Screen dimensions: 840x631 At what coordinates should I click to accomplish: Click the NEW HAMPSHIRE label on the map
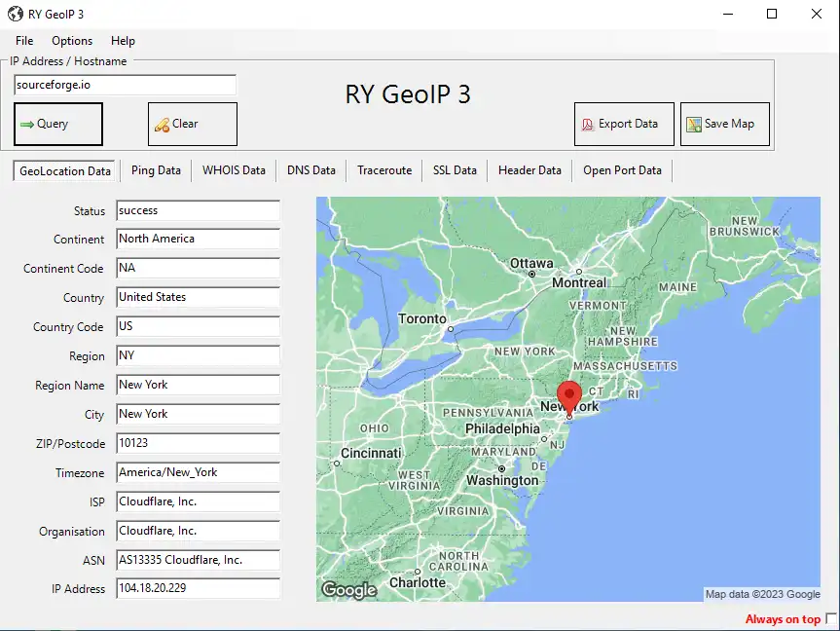[623, 337]
